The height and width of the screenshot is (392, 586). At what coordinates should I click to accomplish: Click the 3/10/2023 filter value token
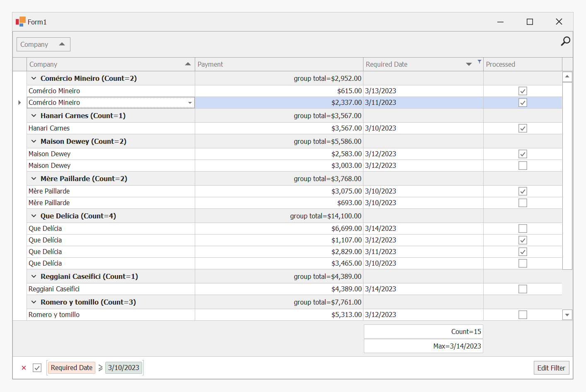[x=123, y=368]
